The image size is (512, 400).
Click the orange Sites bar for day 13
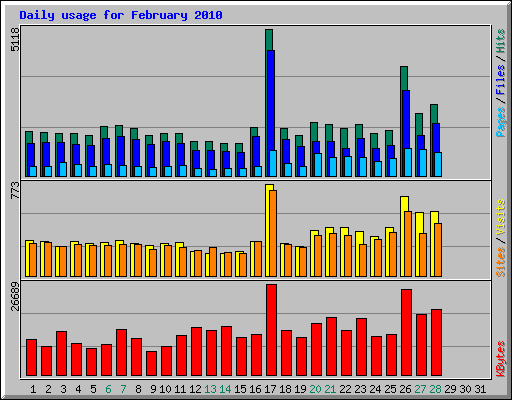click(213, 262)
